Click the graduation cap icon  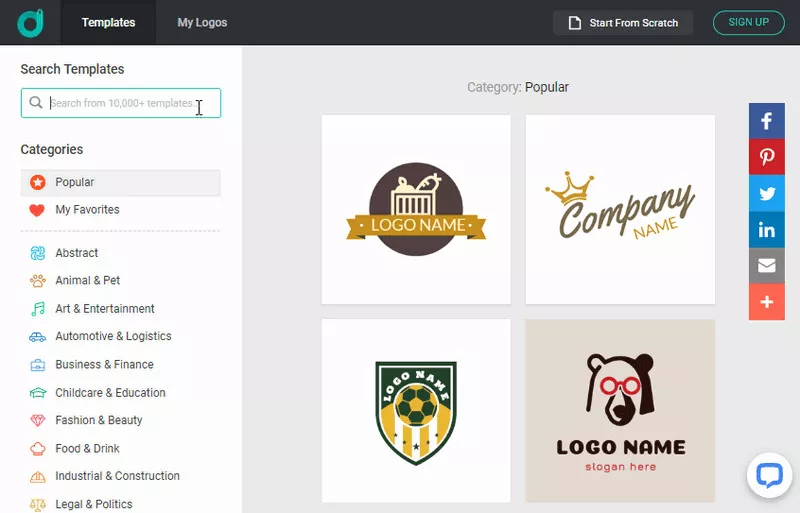tap(38, 393)
